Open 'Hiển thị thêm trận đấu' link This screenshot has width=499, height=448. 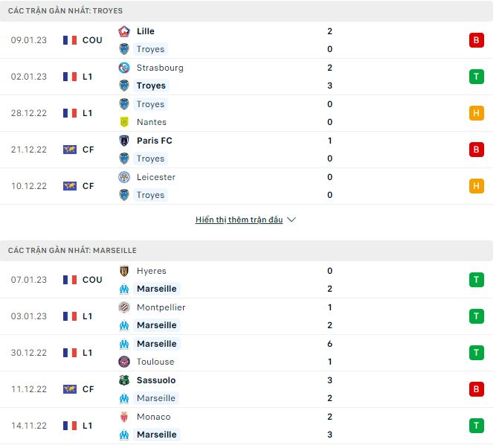[239, 220]
